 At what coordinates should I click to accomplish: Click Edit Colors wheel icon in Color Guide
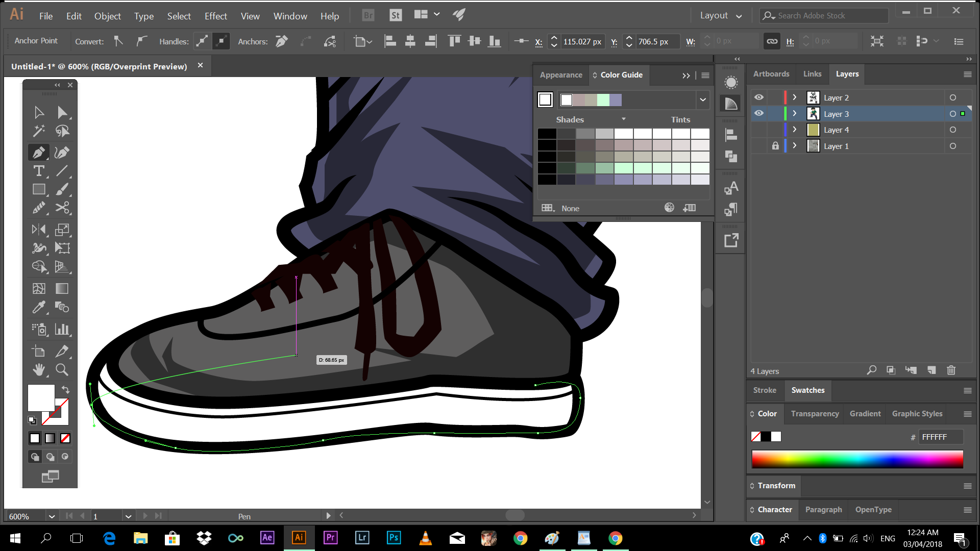pos(669,208)
